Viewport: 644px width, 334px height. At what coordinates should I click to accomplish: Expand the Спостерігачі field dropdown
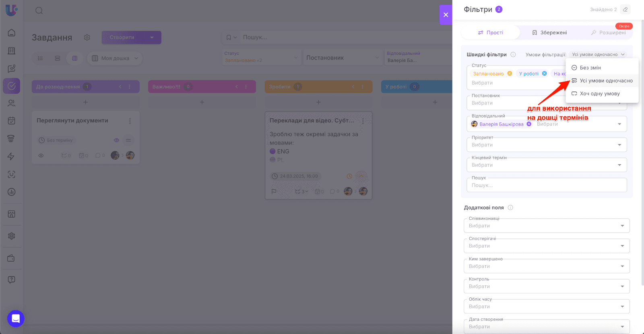[622, 246]
